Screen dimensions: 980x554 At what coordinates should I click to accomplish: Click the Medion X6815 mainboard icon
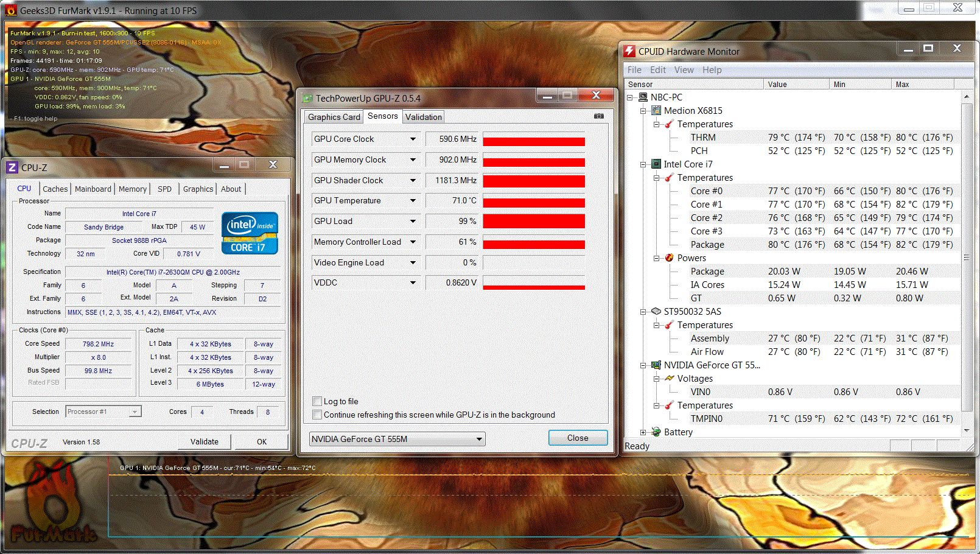[x=656, y=110]
